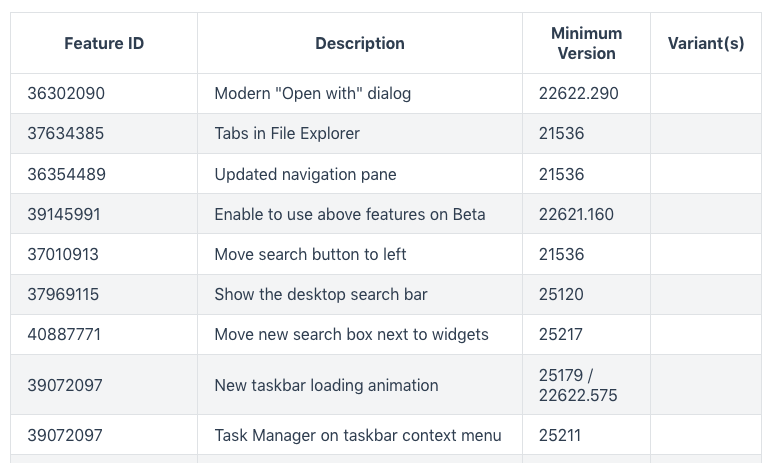Click version 22621.160 cell

[586, 214]
